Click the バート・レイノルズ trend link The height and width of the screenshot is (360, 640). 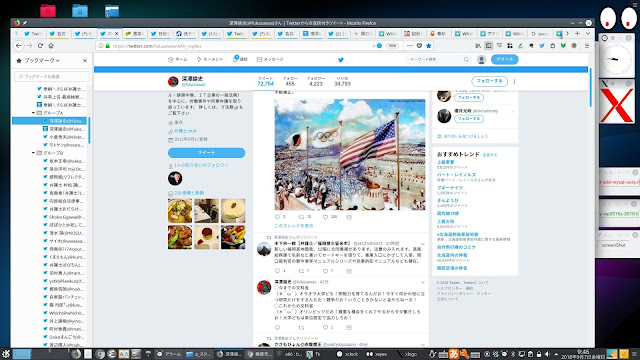point(456,175)
